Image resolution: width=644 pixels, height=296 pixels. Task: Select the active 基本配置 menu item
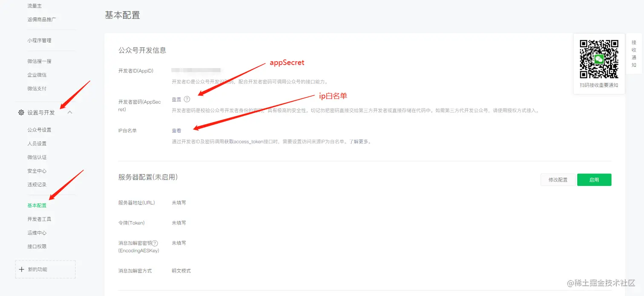(37, 205)
